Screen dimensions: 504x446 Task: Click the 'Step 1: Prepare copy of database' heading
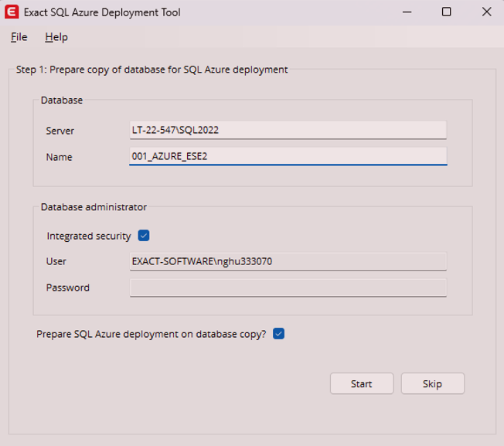[x=152, y=70]
